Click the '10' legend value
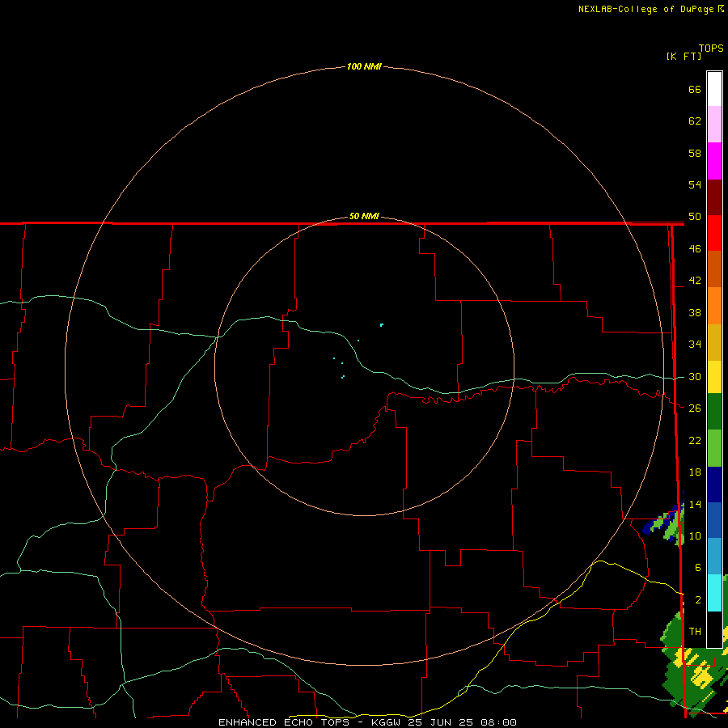This screenshot has height=728, width=728. (x=695, y=535)
